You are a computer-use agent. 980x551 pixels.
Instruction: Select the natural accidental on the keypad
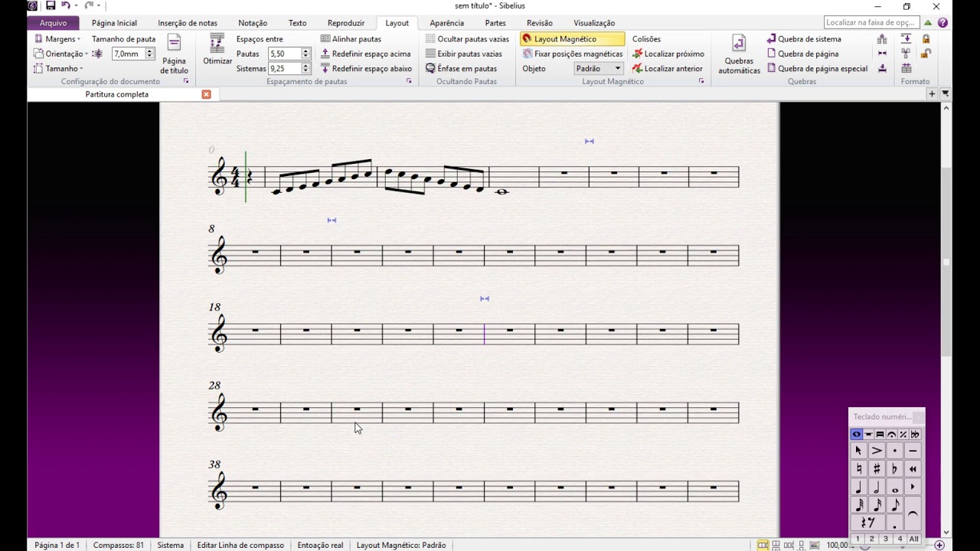pyautogui.click(x=858, y=469)
